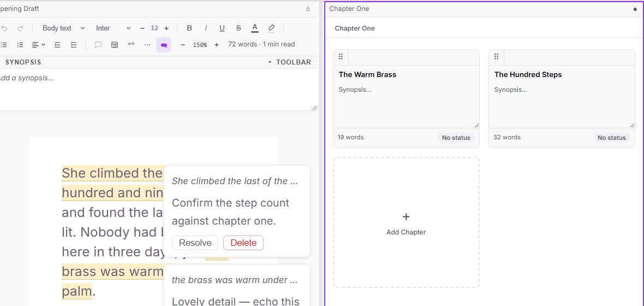The width and height of the screenshot is (644, 306).
Task: Toggle strikethrough formatting
Action: pos(238,28)
